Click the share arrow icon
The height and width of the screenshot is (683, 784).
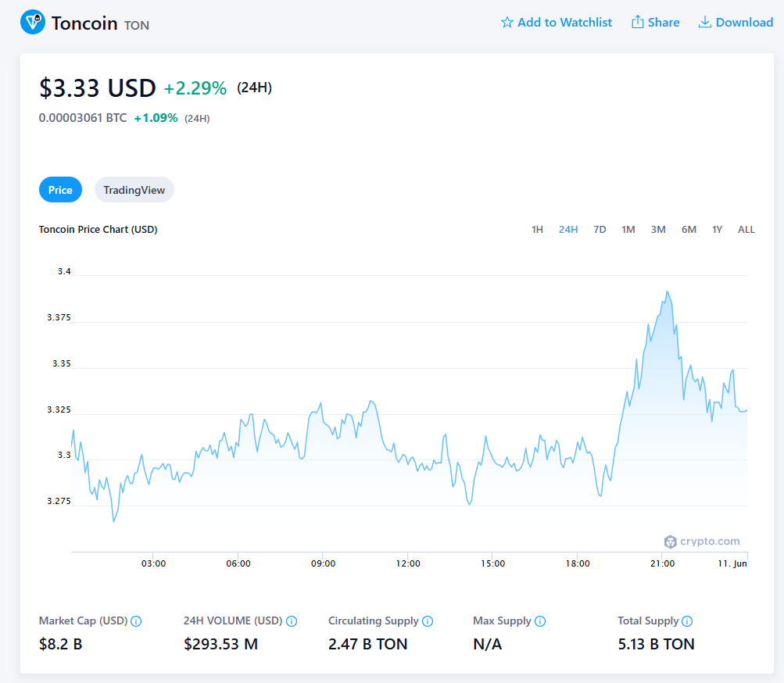tap(638, 22)
